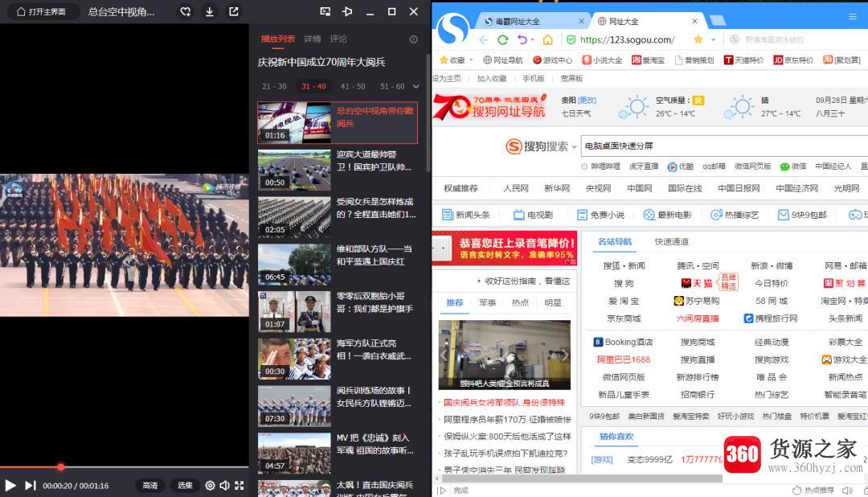
Task: Play the 00:50 迎宾大道最帅警卫 video thumbnail
Action: point(294,170)
